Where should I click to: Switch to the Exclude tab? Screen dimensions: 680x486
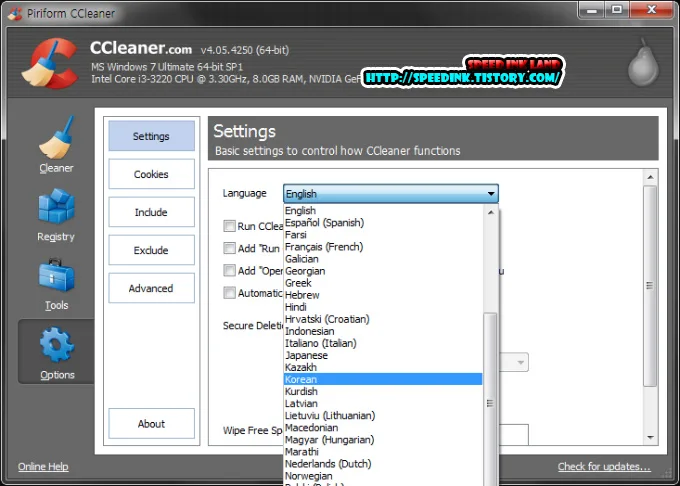151,250
